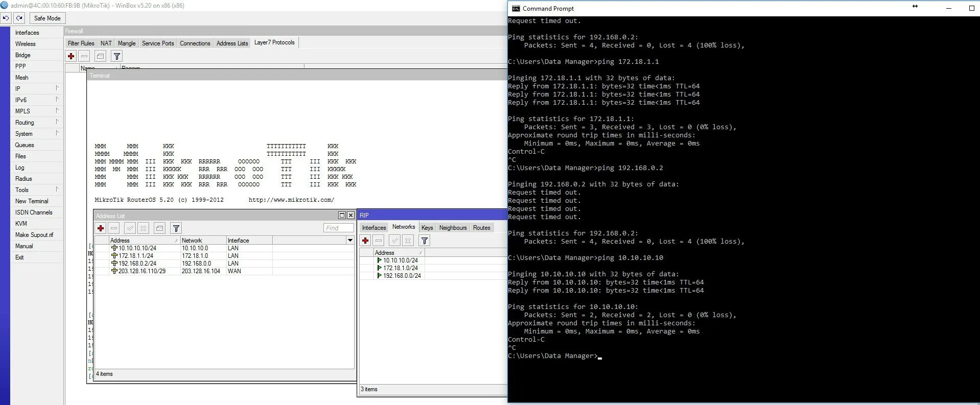Image resolution: width=980 pixels, height=405 pixels.
Task: Select address row 10.10.10.10/24
Action: (x=224, y=248)
